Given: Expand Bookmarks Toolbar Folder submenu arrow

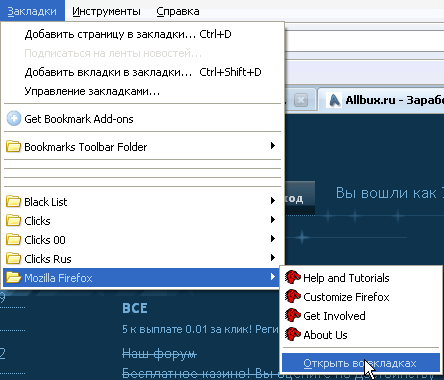Looking at the screenshot, I should [273, 146].
